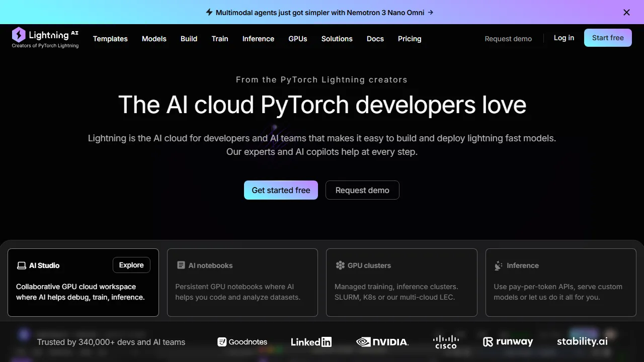The image size is (644, 362).
Task: Select the AI notebooks card
Action: coord(243,282)
